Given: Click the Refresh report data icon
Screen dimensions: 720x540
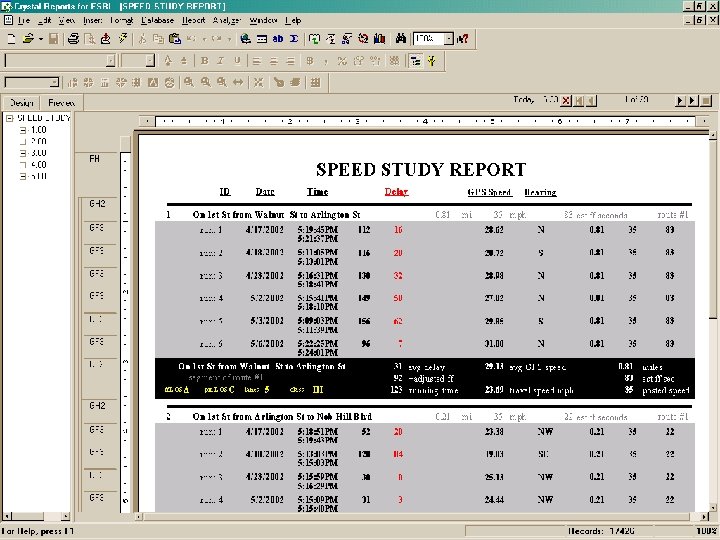Looking at the screenshot, I should (x=123, y=39).
